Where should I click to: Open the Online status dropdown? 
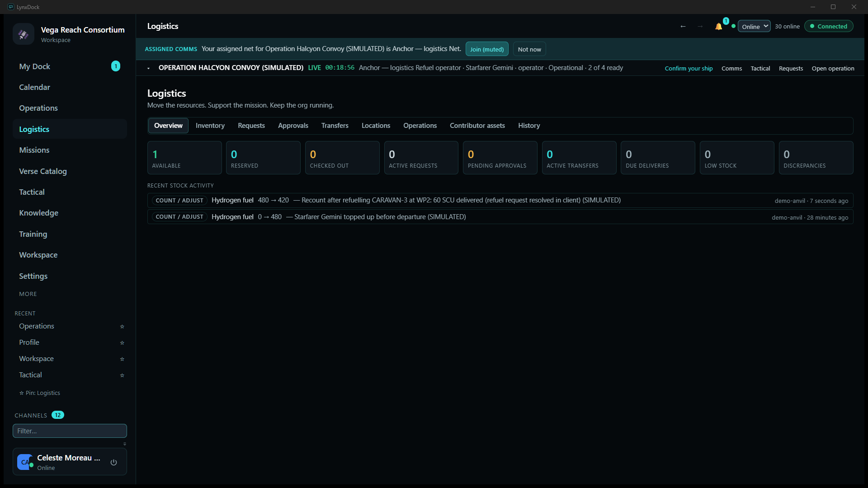pyautogui.click(x=754, y=26)
